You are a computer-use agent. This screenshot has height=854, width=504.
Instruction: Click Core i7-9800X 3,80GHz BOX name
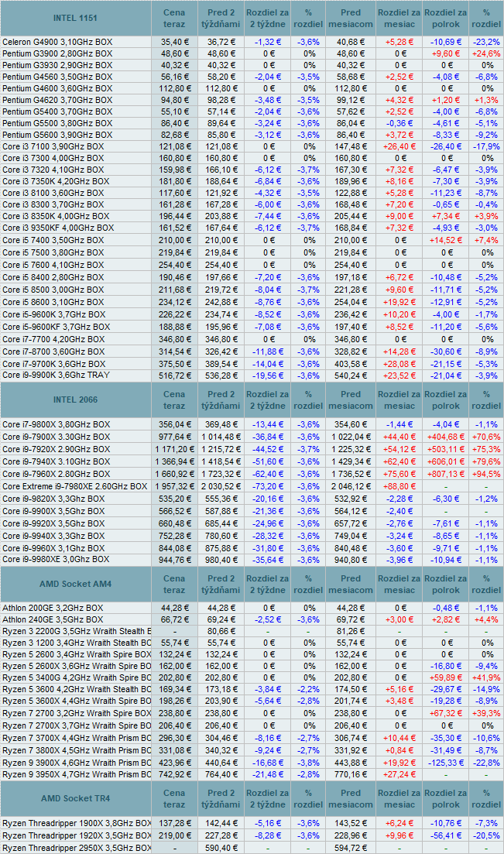tap(56, 424)
